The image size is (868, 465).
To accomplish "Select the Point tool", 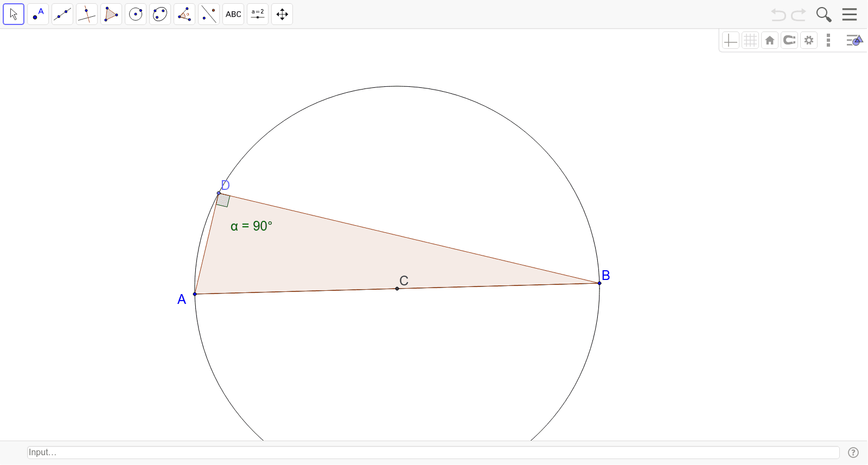I will [x=38, y=14].
